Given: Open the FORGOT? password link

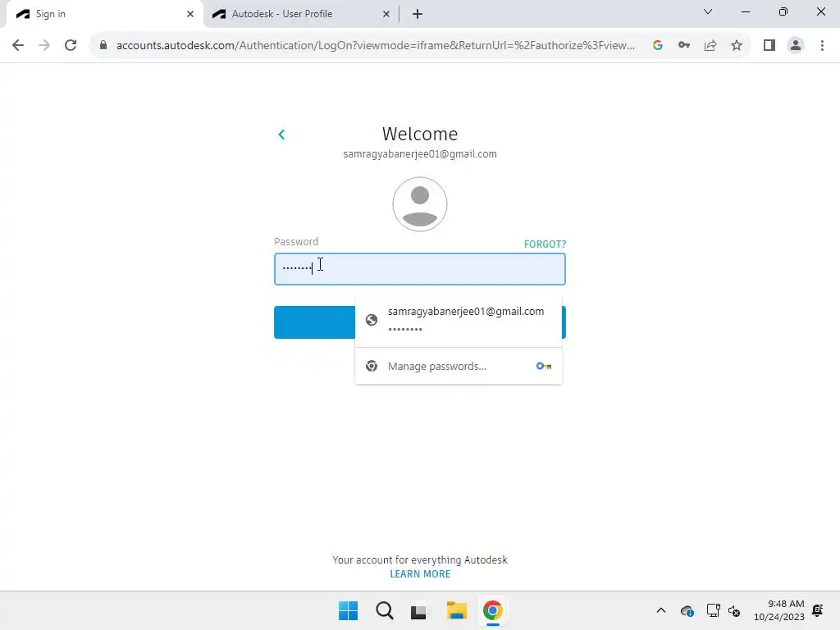Looking at the screenshot, I should (545, 244).
